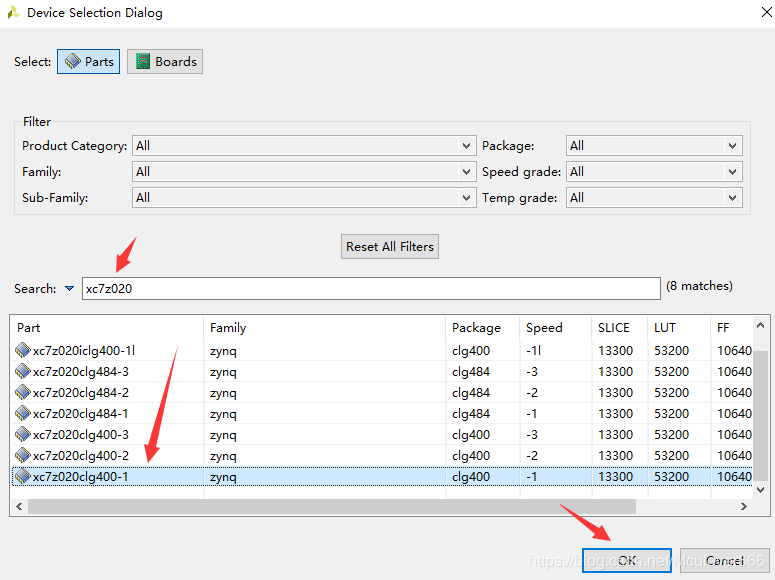Click chip icon of xc7z020clg400-2
This screenshot has width=775, height=580.
(23, 455)
